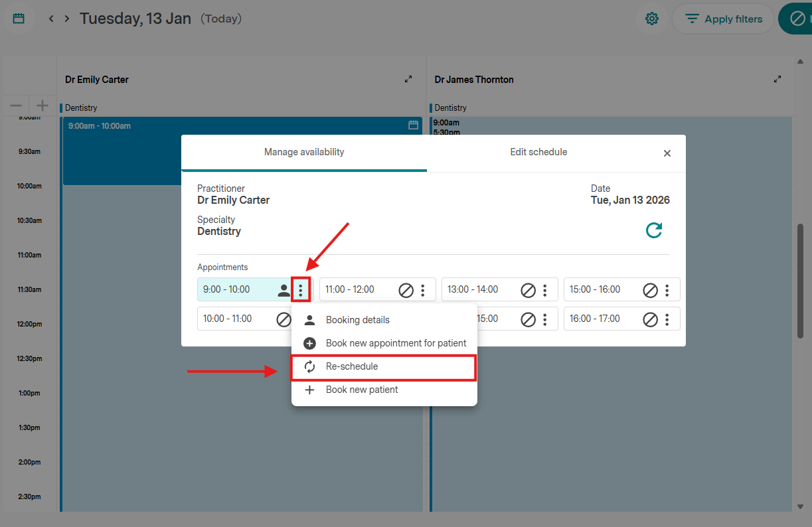Switch to the Edit schedule tab
Screen dimensions: 812x527
[538, 152]
